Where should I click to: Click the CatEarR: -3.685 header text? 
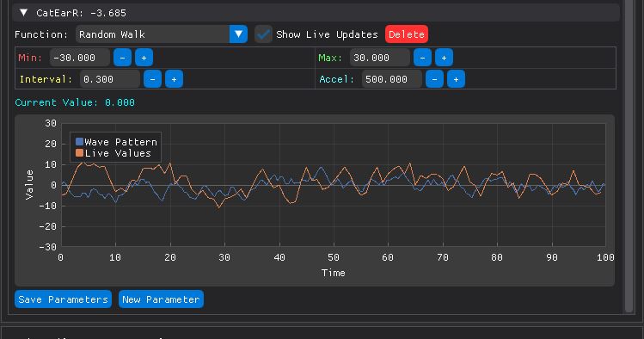pos(82,13)
